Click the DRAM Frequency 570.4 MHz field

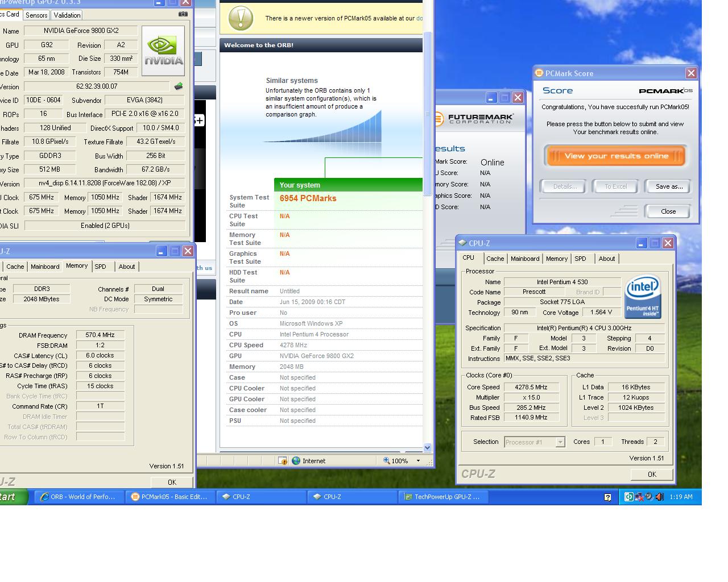tap(100, 335)
